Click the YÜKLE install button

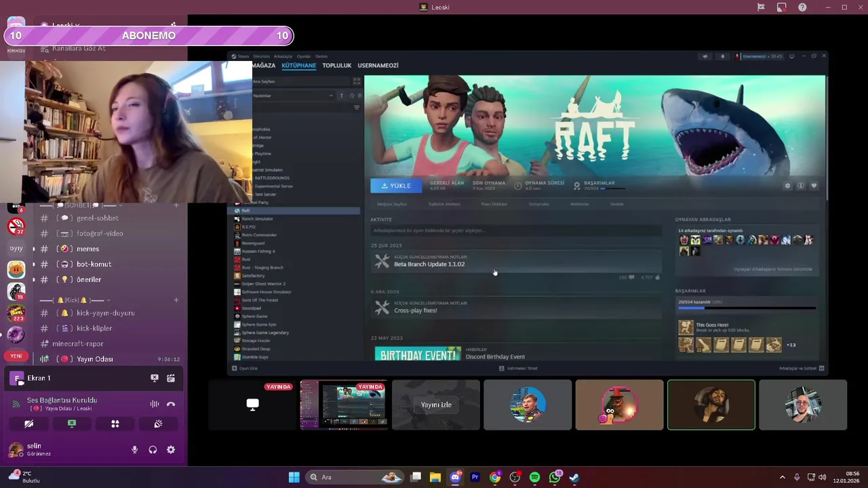(396, 186)
